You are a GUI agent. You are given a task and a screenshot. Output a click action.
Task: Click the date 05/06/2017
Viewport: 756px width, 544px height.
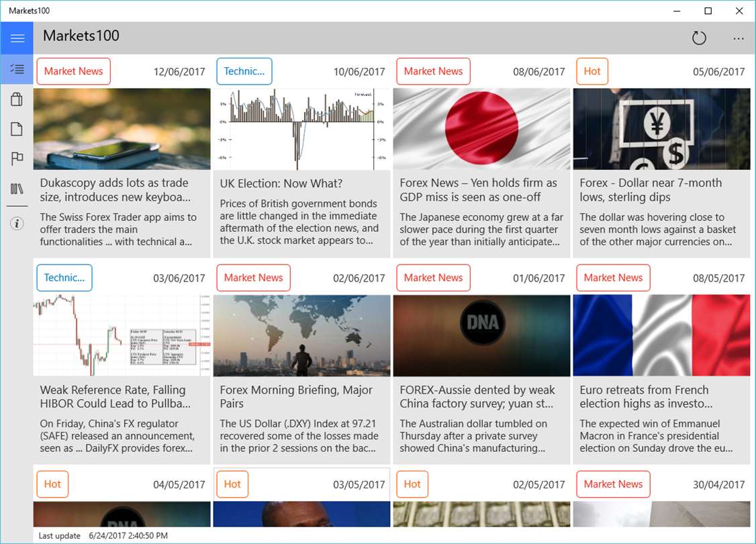[x=718, y=72]
